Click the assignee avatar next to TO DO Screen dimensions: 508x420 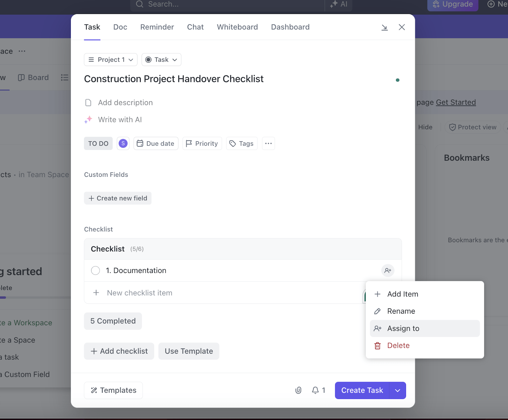[123, 143]
